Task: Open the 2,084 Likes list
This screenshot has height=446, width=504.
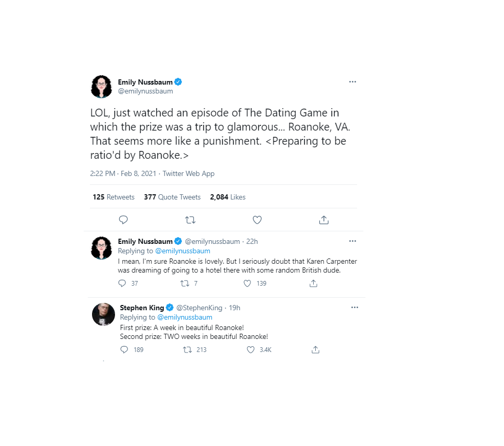Action: 227,197
